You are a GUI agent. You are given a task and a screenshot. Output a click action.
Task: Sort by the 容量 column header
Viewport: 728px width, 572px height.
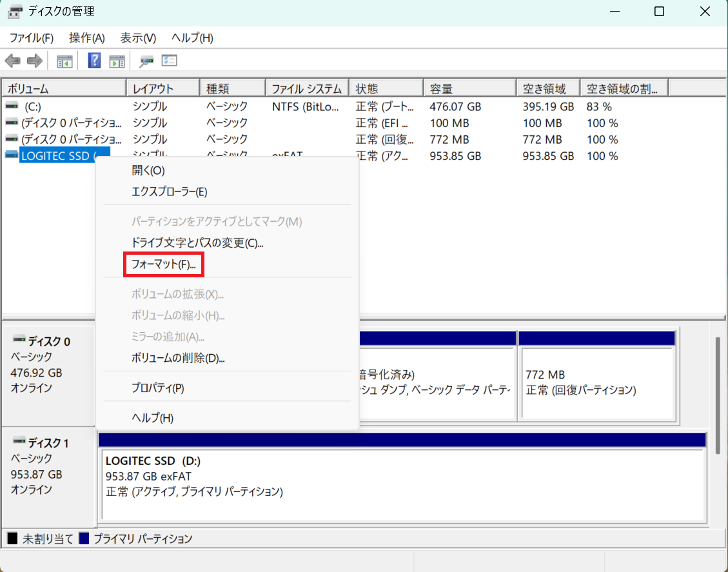[x=469, y=88]
